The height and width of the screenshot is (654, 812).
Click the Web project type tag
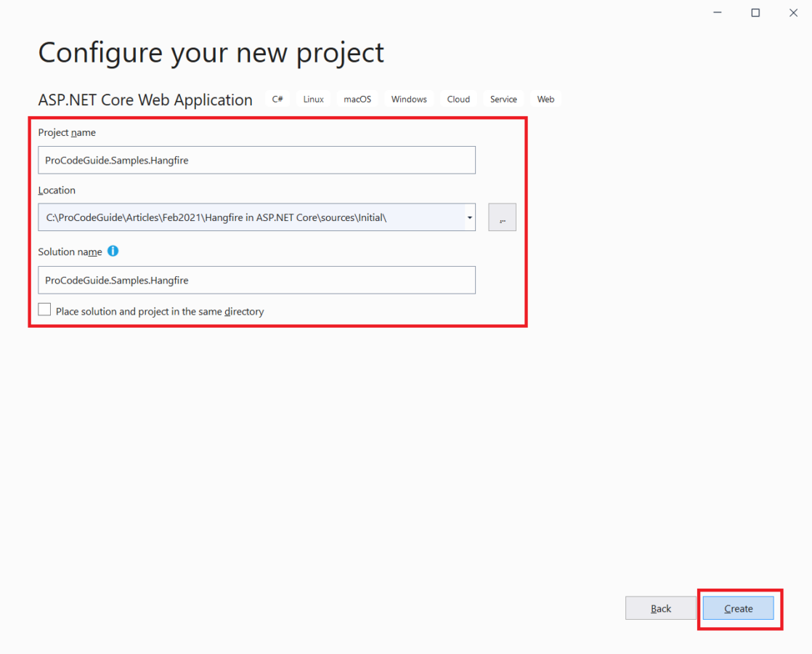click(545, 100)
